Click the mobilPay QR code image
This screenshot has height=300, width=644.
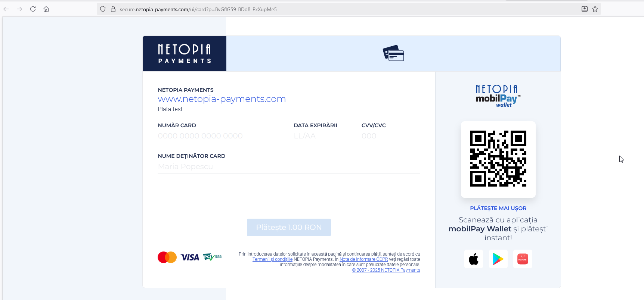click(498, 159)
